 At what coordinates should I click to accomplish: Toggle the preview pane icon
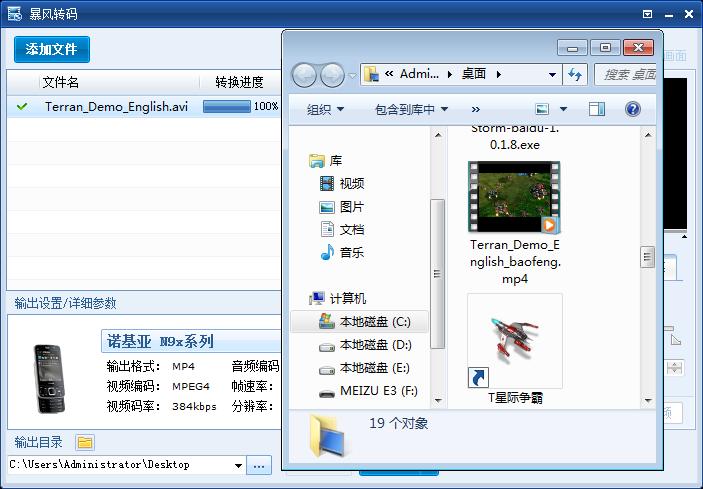[597, 109]
